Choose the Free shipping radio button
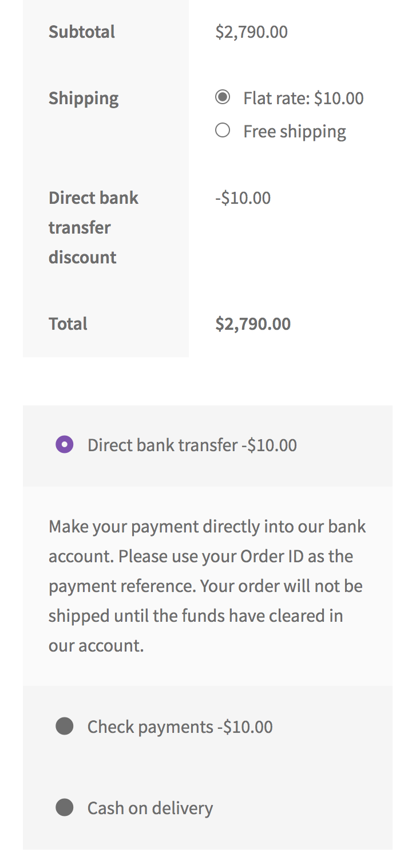This screenshot has width=404, height=868. point(223,131)
